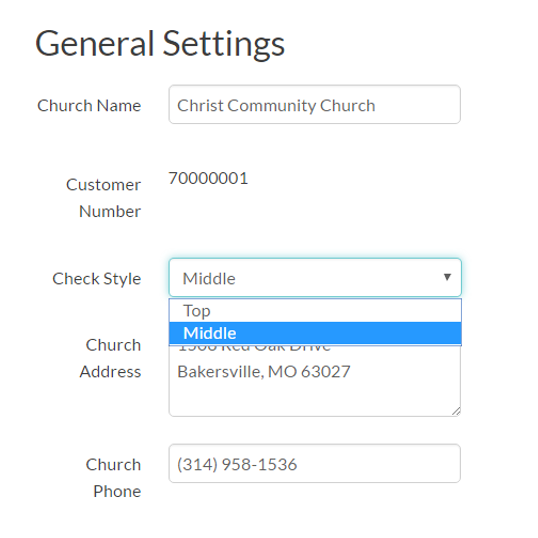Grab the Church Address textarea resize handle
This screenshot has width=538, height=538.
456,411
